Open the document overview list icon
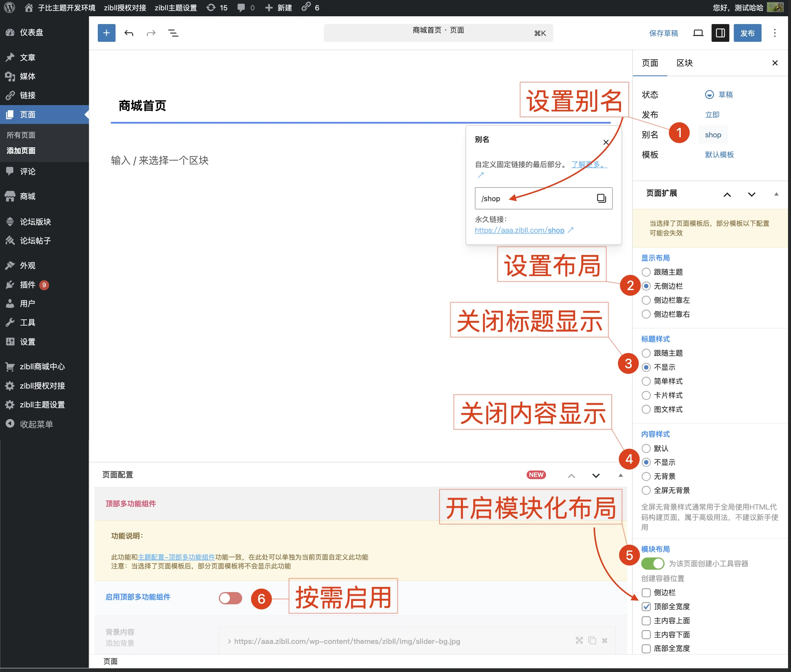The height and width of the screenshot is (672, 791). pos(173,33)
